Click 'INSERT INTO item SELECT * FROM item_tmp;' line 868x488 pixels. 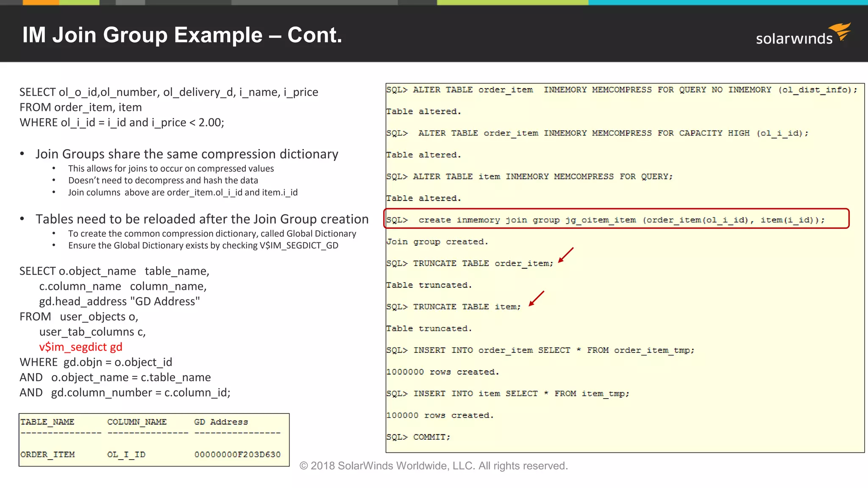[x=508, y=394]
